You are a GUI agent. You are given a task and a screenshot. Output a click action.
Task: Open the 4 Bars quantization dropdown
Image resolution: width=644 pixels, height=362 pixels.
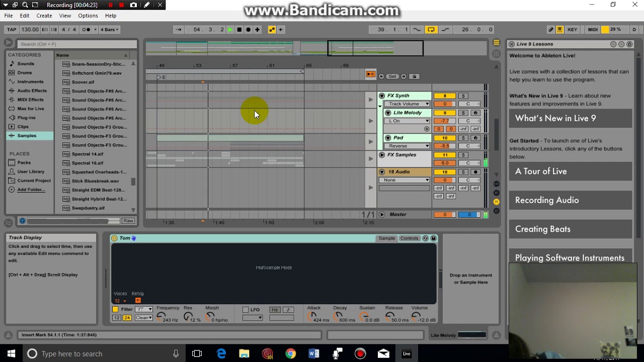pyautogui.click(x=110, y=30)
